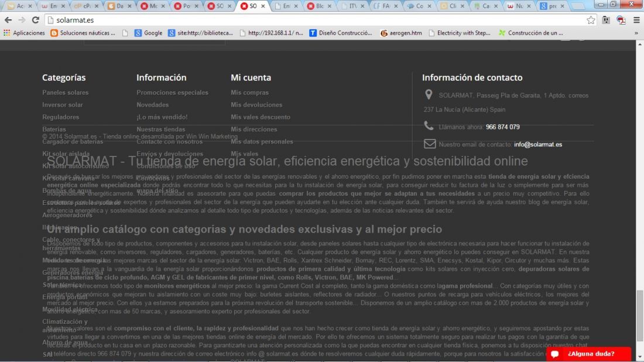Click the vertical scrollbar thumb

(640, 316)
